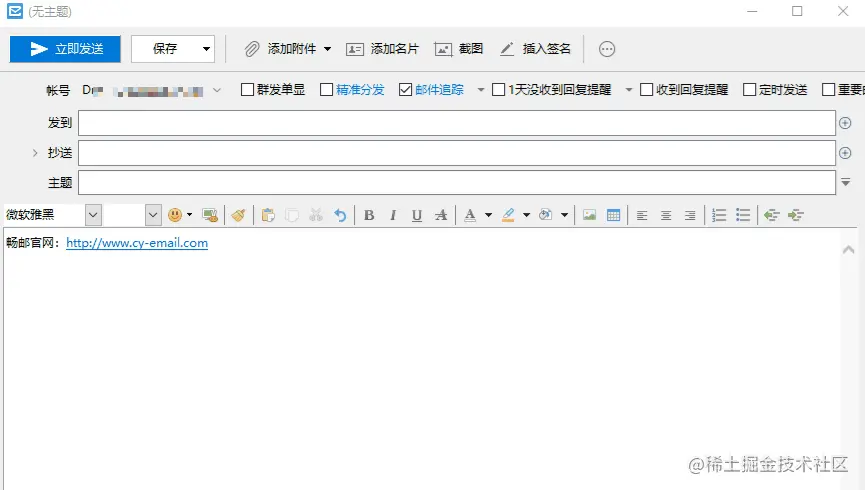Click the undo arrow icon
This screenshot has width=865, height=490.
tap(340, 215)
